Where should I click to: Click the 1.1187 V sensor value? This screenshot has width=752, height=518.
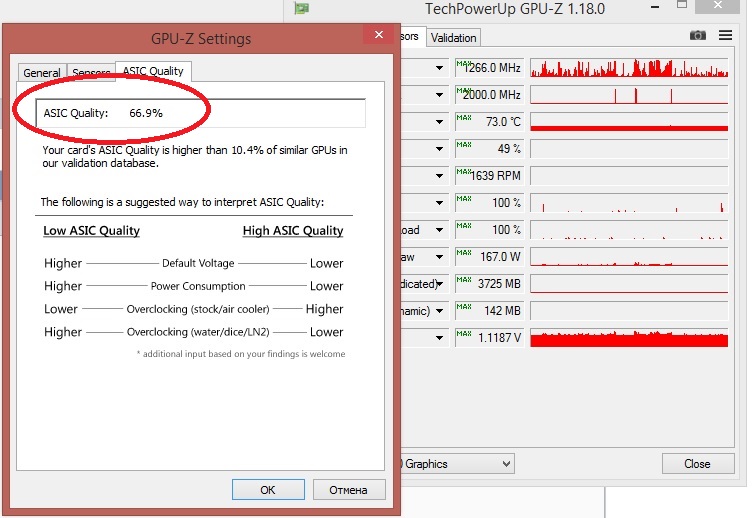[x=489, y=338]
